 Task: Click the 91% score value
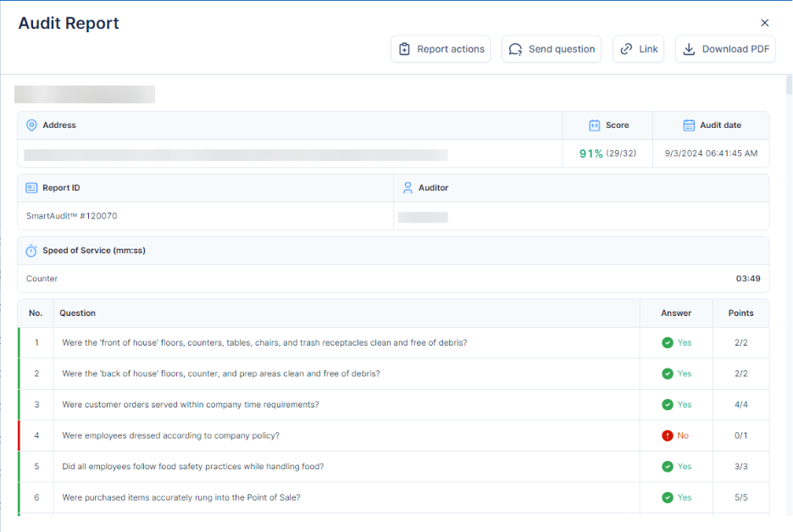[591, 153]
